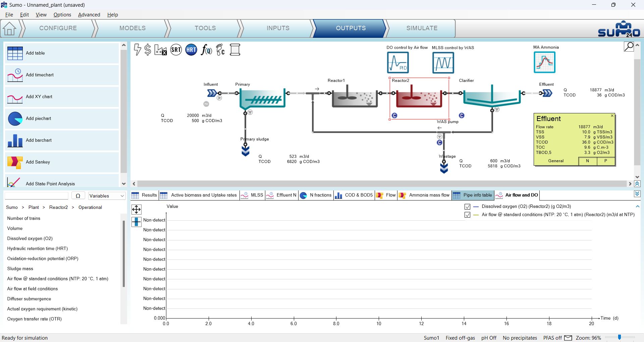Select the Oxygen transfer rate (OTR) variable
Viewport: 644px width, 342px height.
pos(35,319)
